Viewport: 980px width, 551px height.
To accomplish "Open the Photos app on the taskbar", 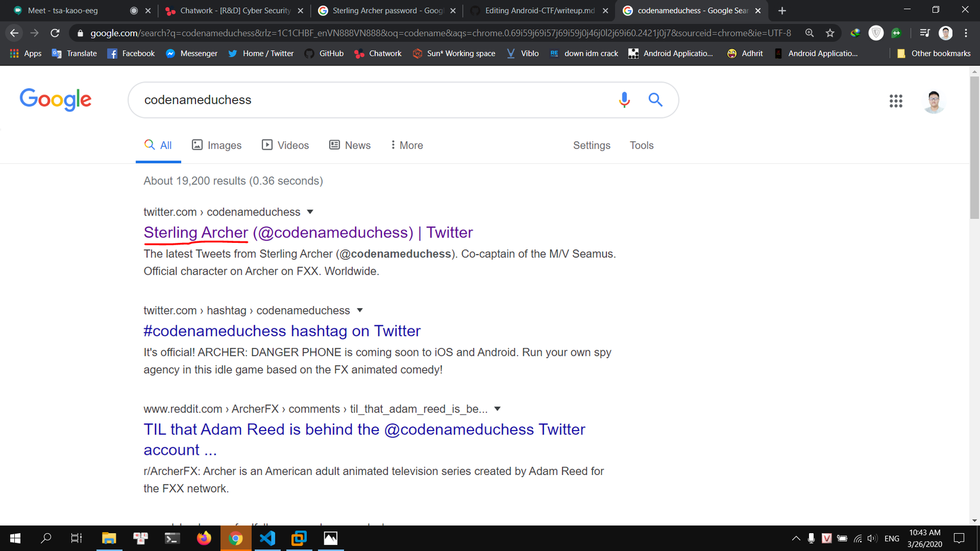I will click(x=331, y=538).
